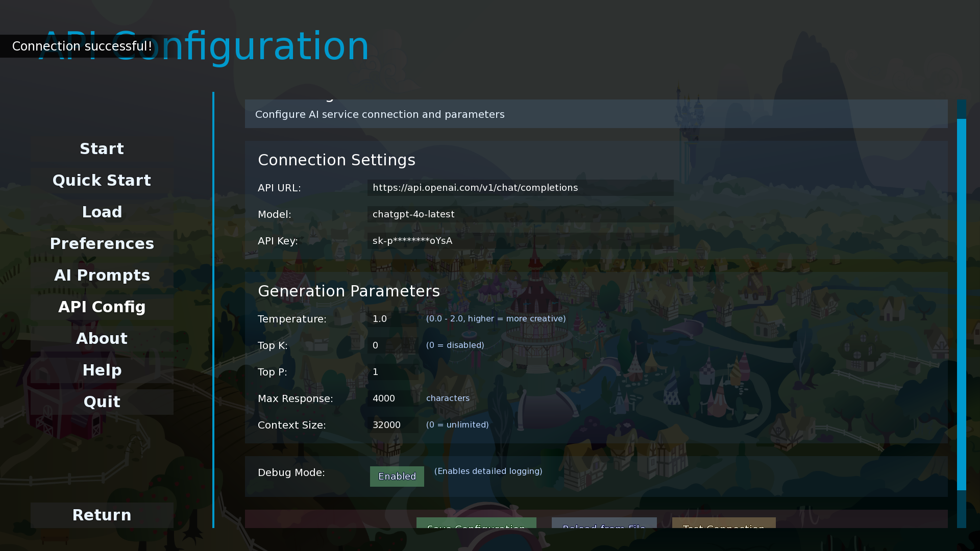Click the Context Size field
980x551 pixels.
pyautogui.click(x=392, y=425)
